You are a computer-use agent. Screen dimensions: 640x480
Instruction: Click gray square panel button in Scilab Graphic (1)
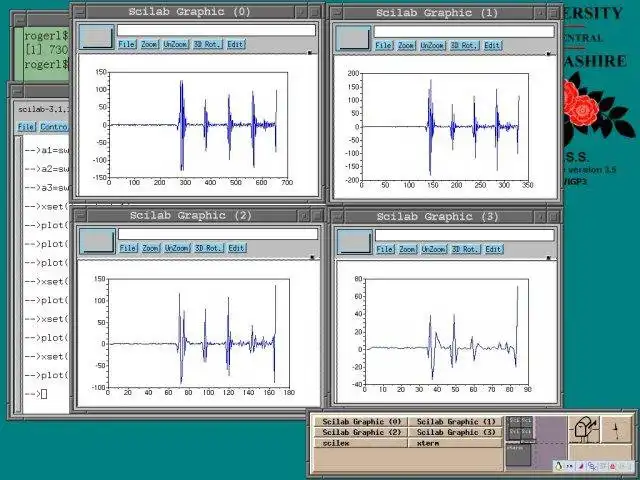pyautogui.click(x=353, y=38)
